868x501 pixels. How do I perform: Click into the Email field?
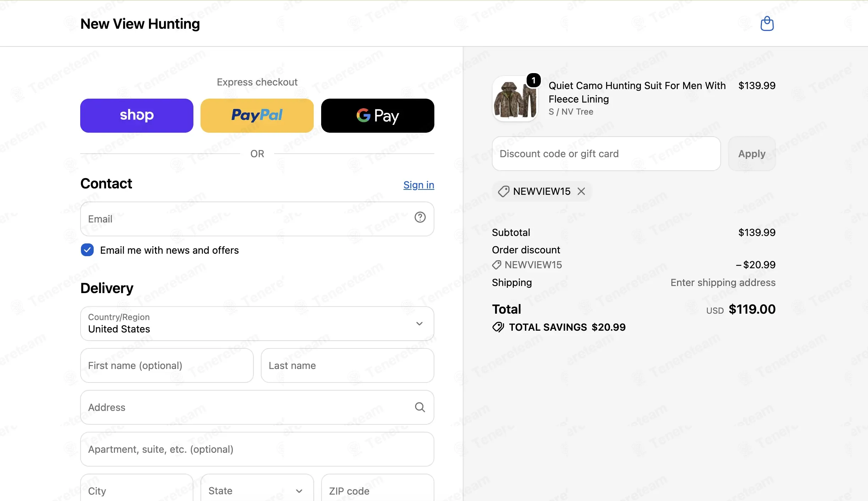(x=257, y=219)
